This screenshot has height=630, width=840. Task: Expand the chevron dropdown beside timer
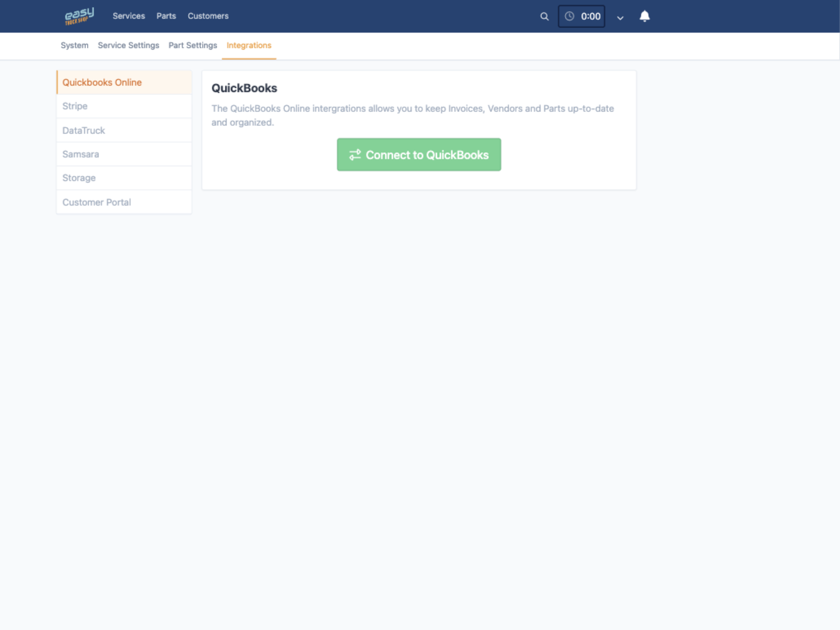620,18
